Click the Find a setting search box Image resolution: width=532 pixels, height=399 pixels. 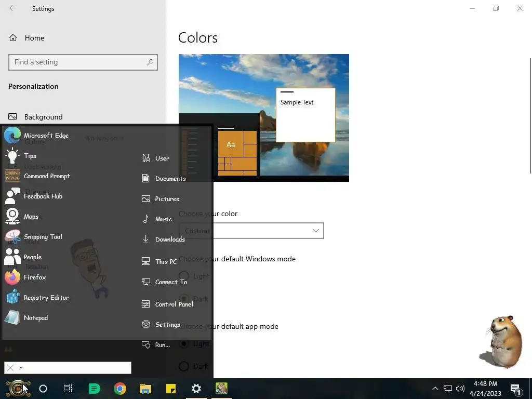tap(83, 62)
